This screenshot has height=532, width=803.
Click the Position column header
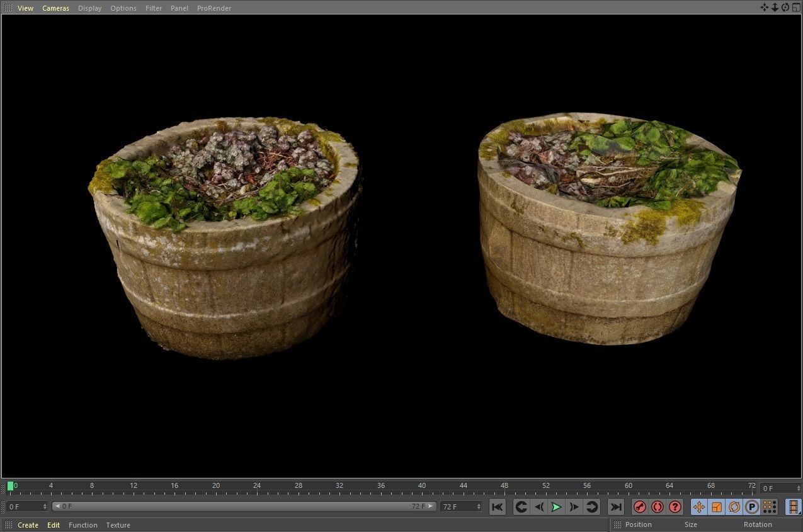[639, 524]
